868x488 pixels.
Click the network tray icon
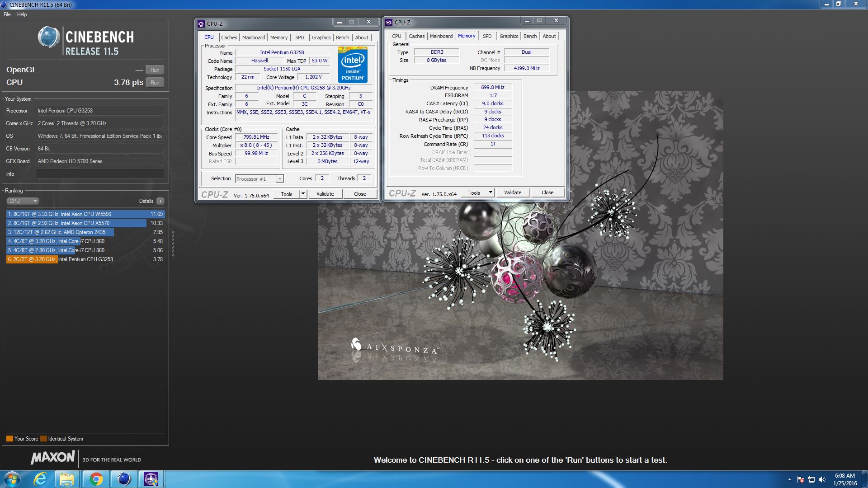811,479
